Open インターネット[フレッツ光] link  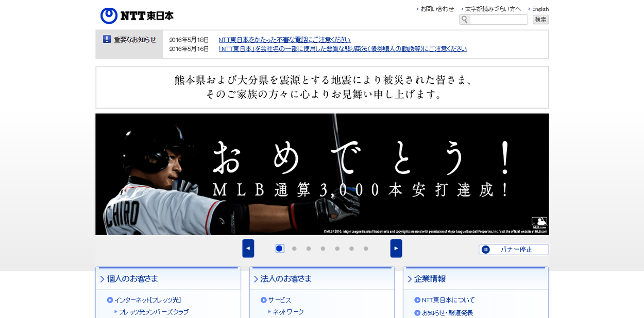click(147, 300)
